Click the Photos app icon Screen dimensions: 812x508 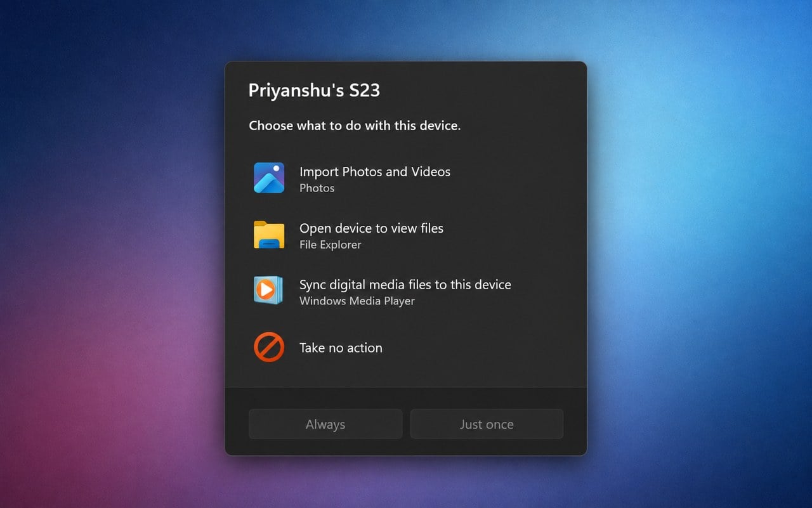(269, 178)
